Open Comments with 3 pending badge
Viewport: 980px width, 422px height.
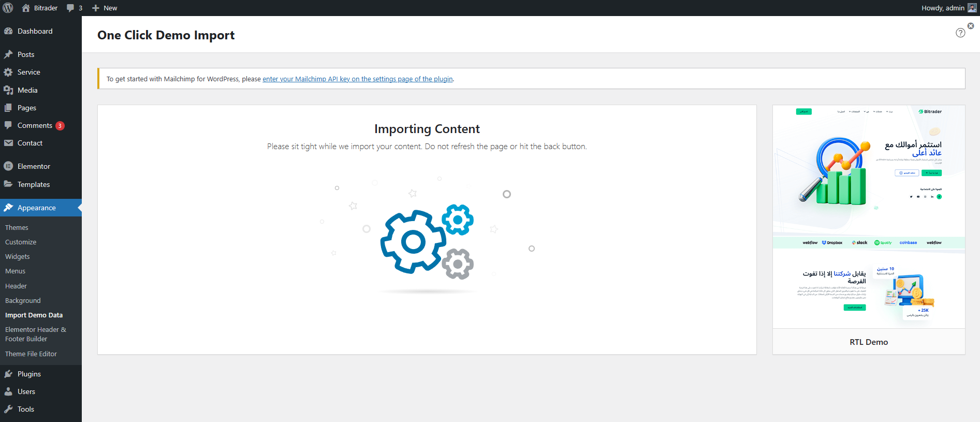(x=35, y=125)
